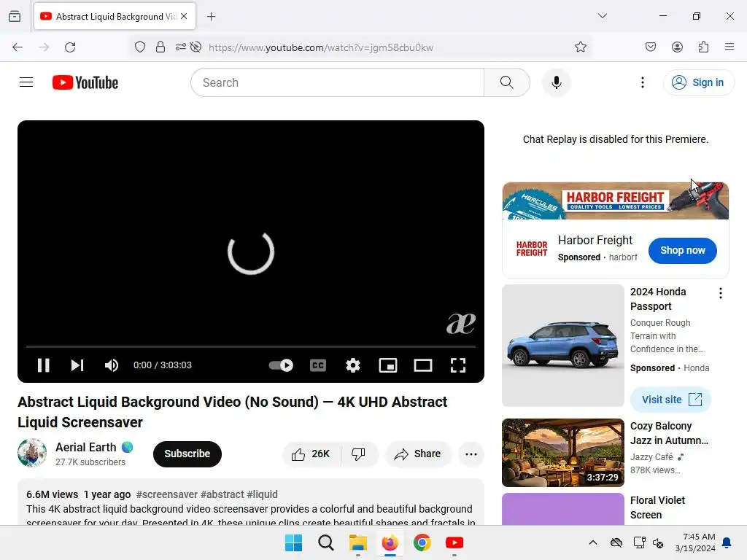Screen dimensions: 747x560
Task: Enable miniplayer mode
Action: 388,365
